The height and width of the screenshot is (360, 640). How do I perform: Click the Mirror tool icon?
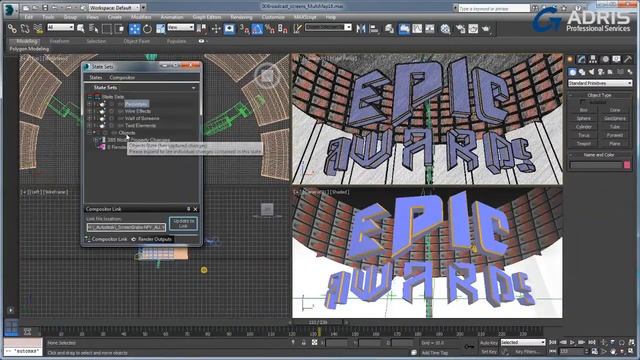tap(361, 29)
